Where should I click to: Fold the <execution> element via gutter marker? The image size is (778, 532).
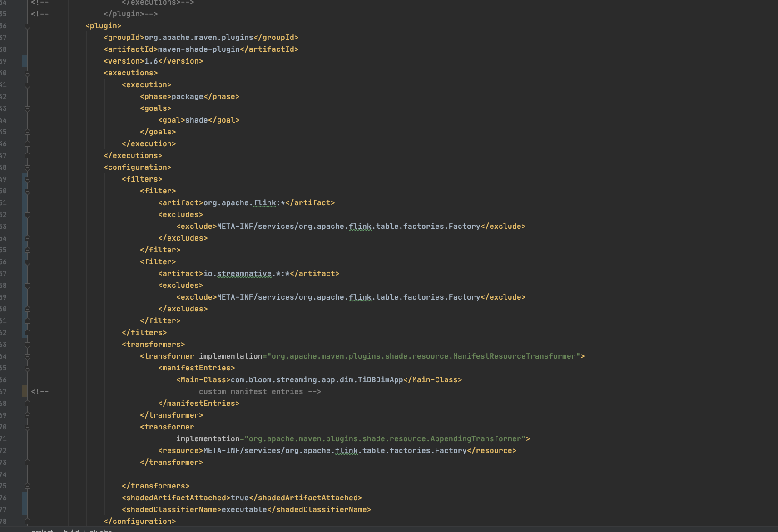(27, 85)
